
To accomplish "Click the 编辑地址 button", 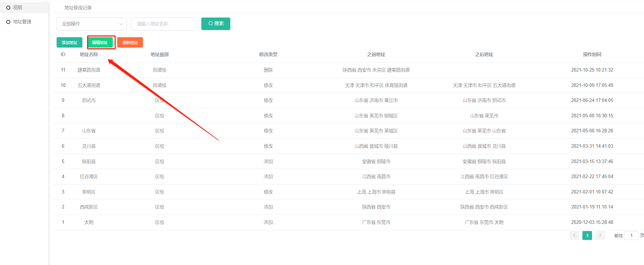I will (x=100, y=42).
